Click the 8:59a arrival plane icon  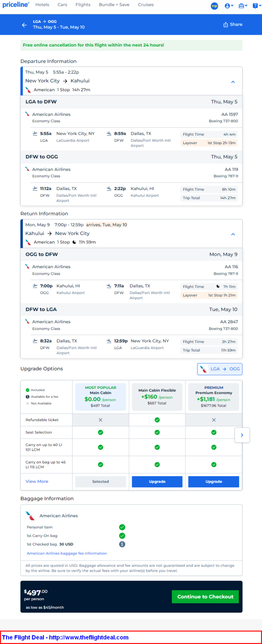(x=109, y=133)
